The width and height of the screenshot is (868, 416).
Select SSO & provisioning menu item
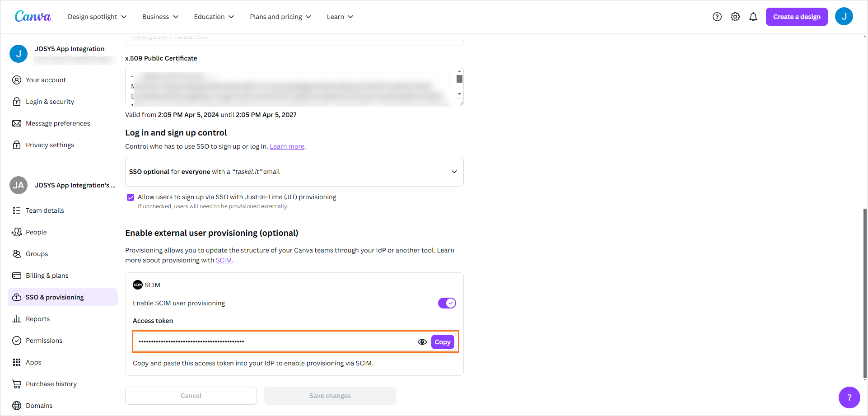(x=63, y=297)
